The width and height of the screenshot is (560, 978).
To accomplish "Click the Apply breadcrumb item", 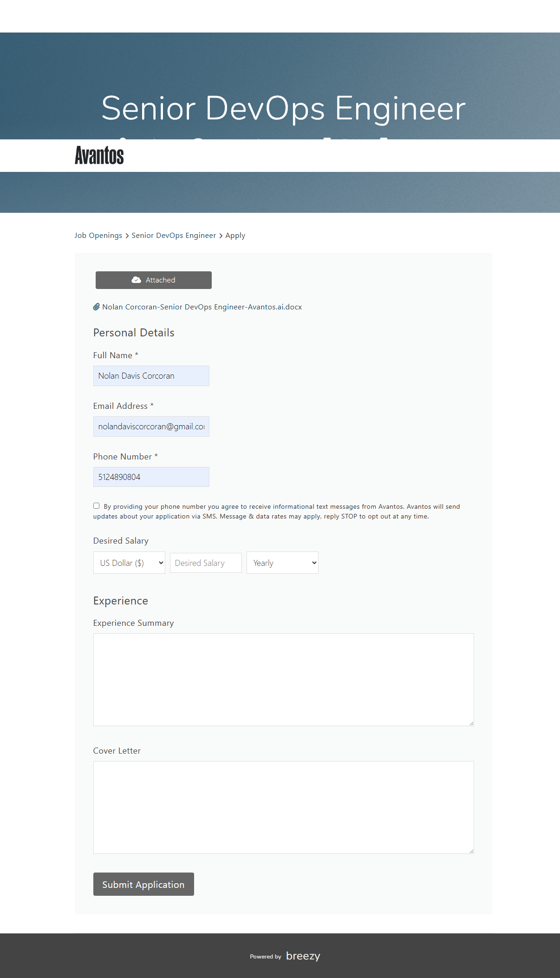I will tap(235, 236).
